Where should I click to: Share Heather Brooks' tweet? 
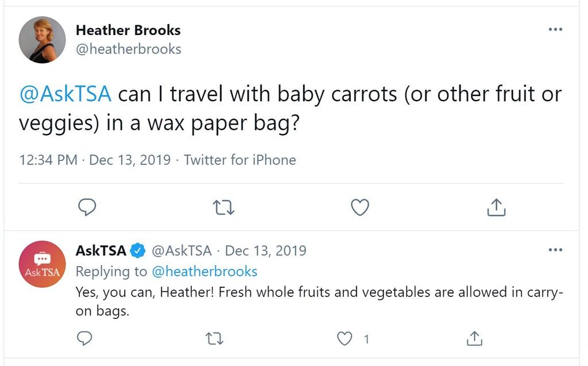tap(496, 207)
